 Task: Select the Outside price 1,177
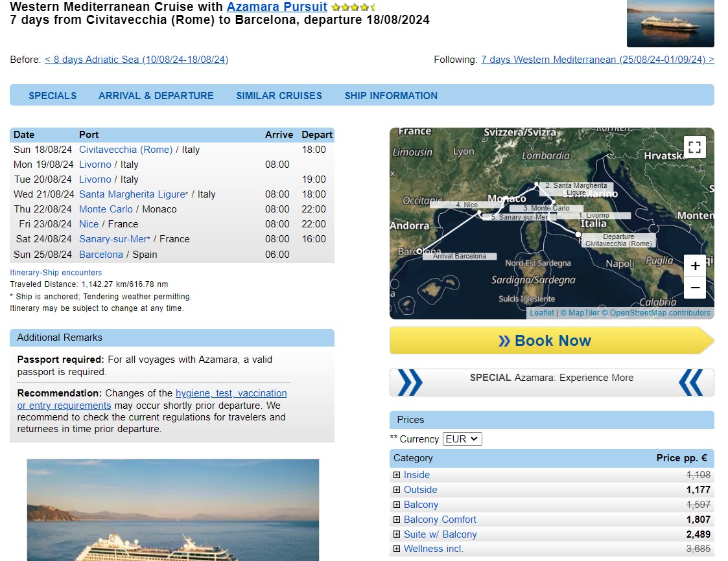tap(698, 490)
